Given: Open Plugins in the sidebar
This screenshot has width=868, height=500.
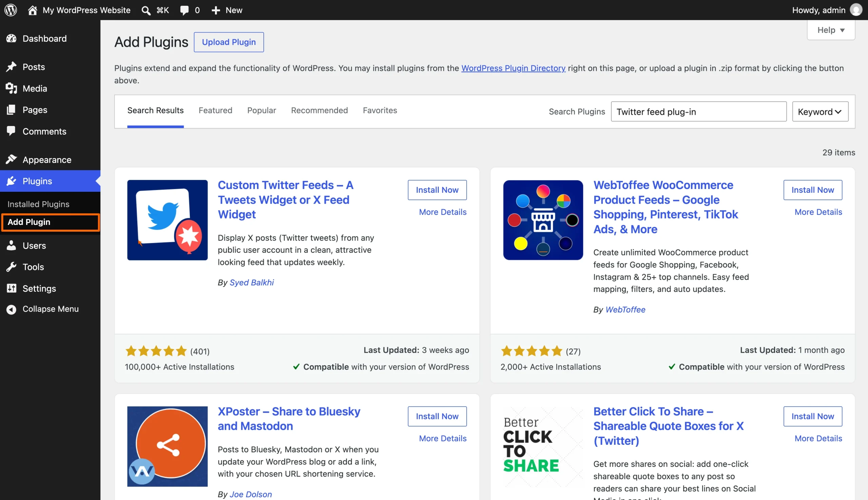Looking at the screenshot, I should point(50,181).
